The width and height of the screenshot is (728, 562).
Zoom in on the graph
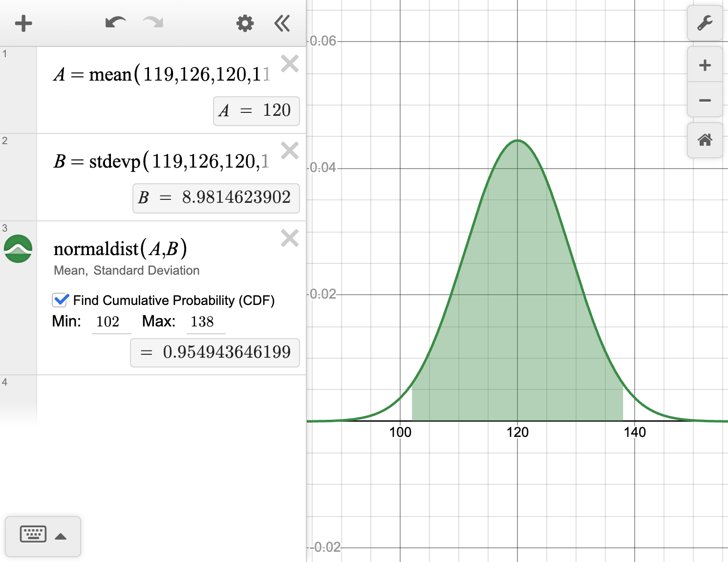click(705, 65)
